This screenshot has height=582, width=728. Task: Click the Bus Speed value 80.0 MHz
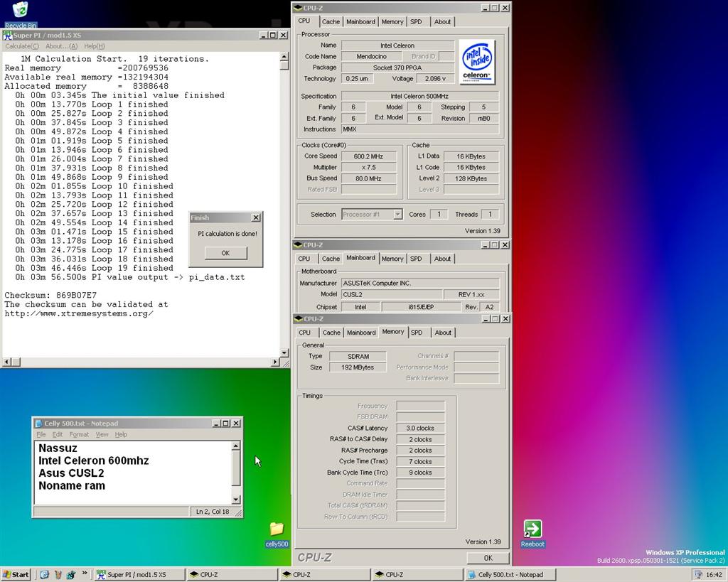pos(369,178)
